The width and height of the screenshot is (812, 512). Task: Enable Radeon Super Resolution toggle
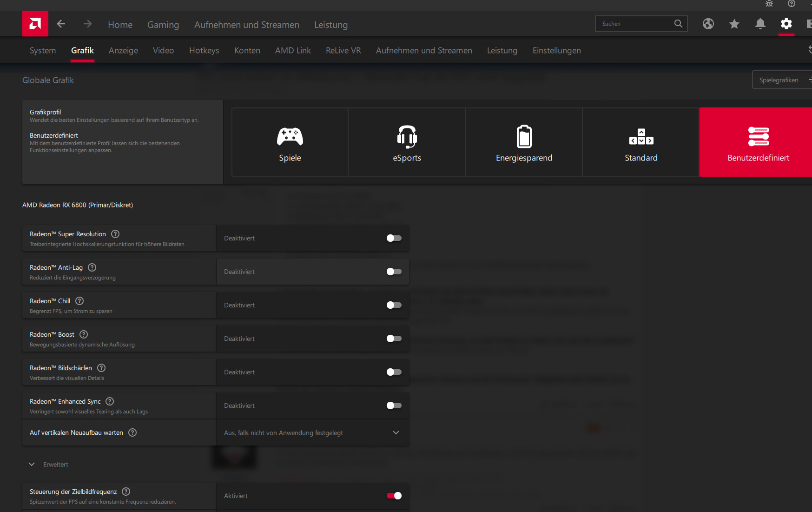pos(394,238)
